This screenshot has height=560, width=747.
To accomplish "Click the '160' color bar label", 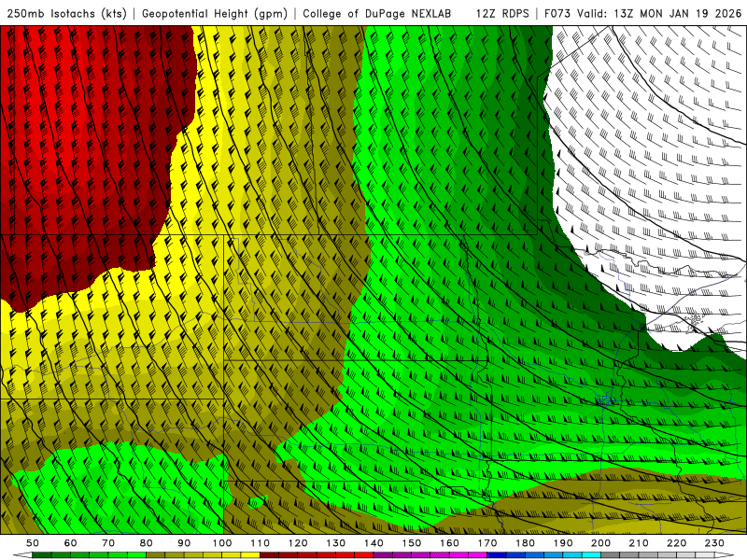I will [x=449, y=543].
